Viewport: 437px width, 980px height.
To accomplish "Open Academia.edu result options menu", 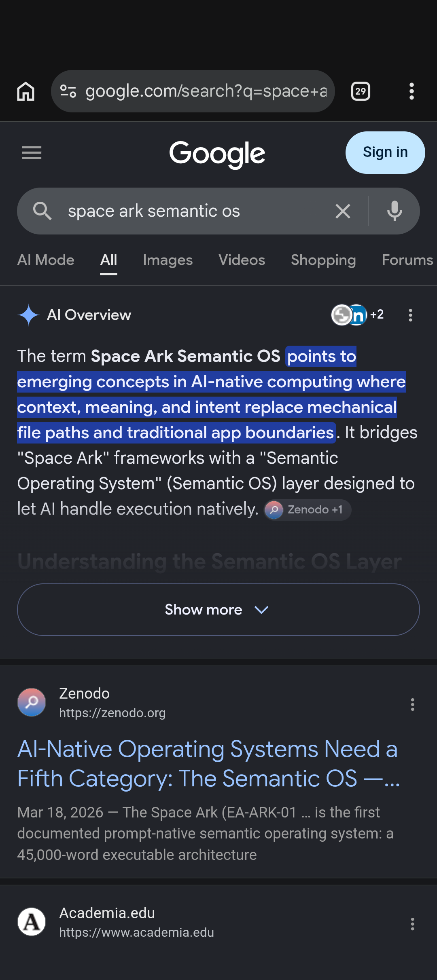I will [x=412, y=923].
